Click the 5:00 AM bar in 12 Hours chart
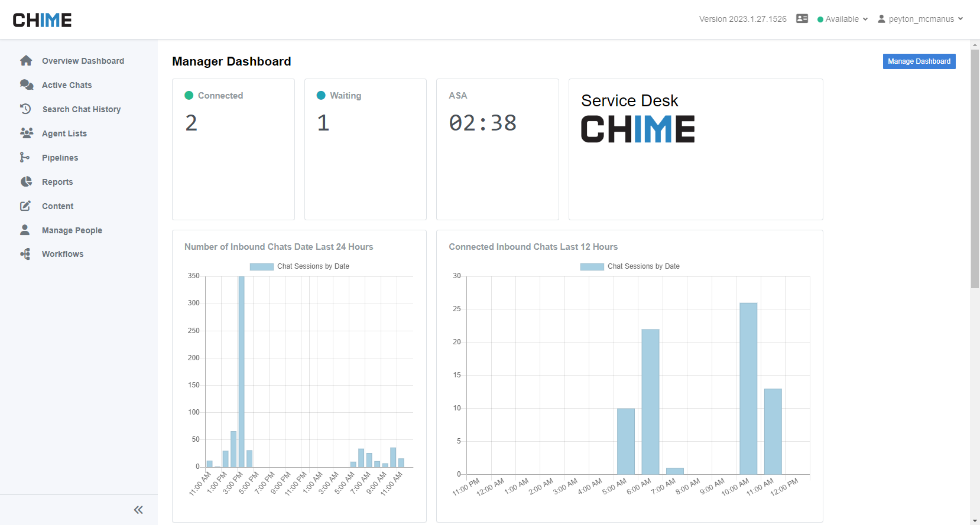The height and width of the screenshot is (525, 980). 626,441
